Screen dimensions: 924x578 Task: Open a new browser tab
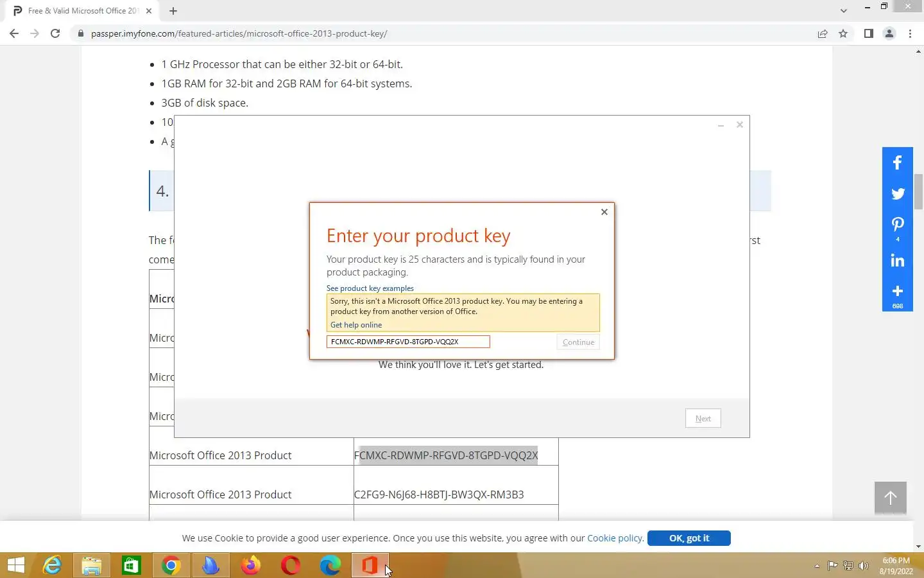[x=173, y=11]
